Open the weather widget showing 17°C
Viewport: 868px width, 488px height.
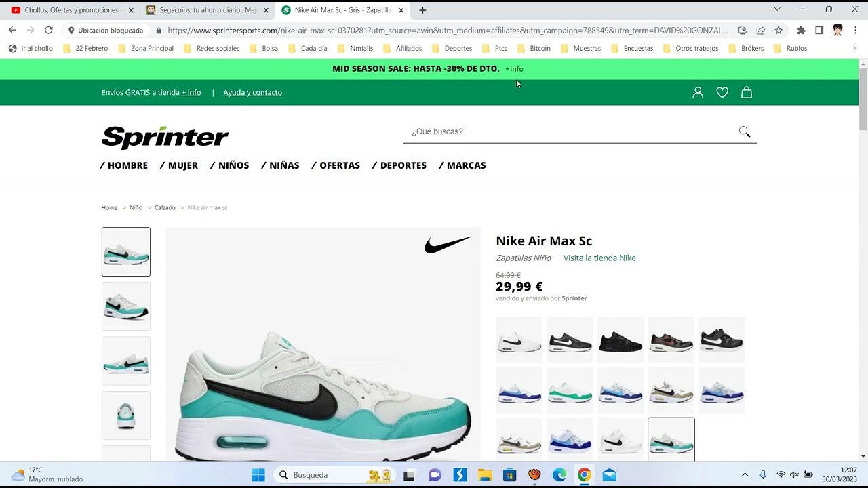[47, 474]
